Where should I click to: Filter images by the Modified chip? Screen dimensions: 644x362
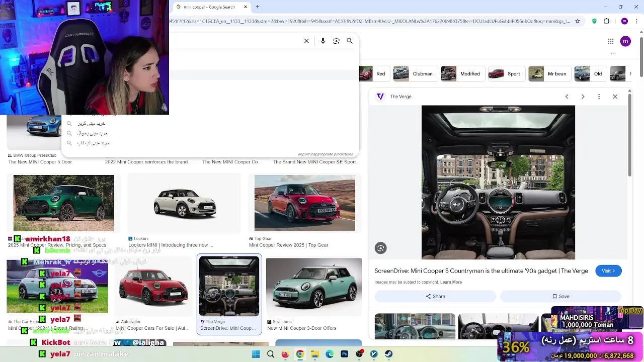tap(462, 74)
